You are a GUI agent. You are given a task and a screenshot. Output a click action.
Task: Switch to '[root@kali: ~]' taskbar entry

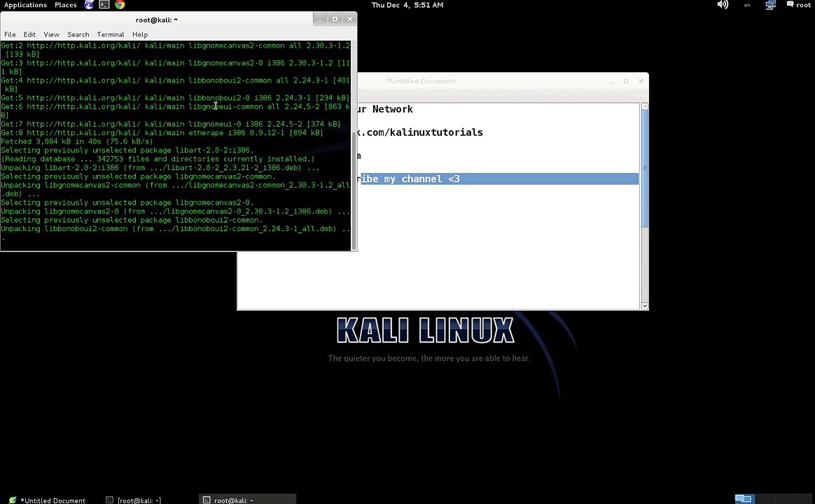click(x=134, y=500)
